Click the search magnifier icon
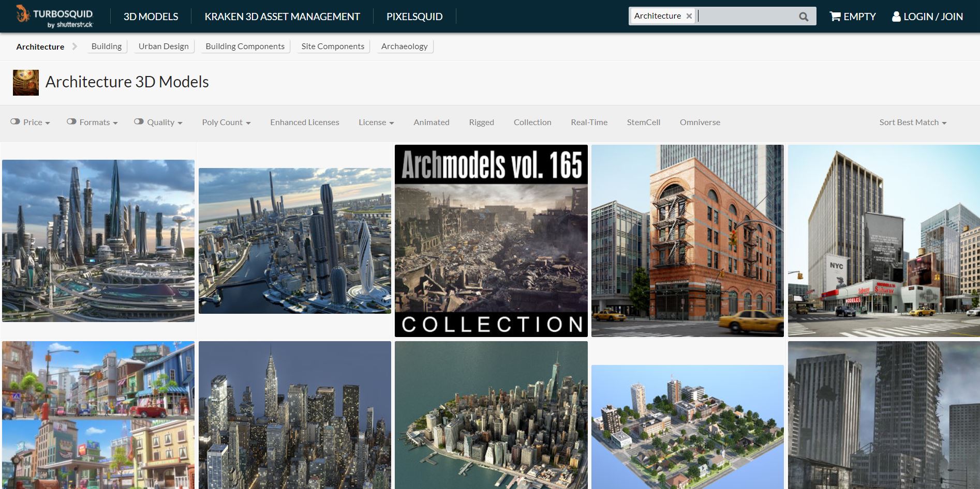980x489 pixels. click(803, 17)
